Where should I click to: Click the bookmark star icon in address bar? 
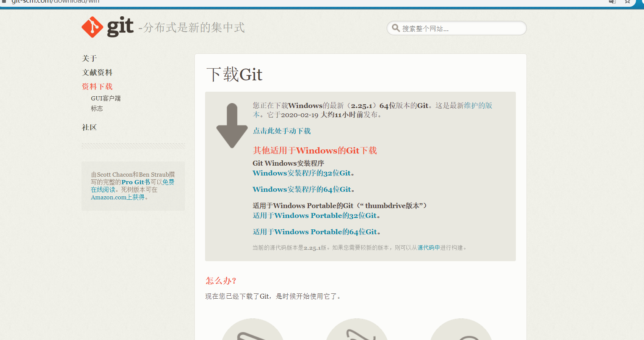tap(628, 2)
